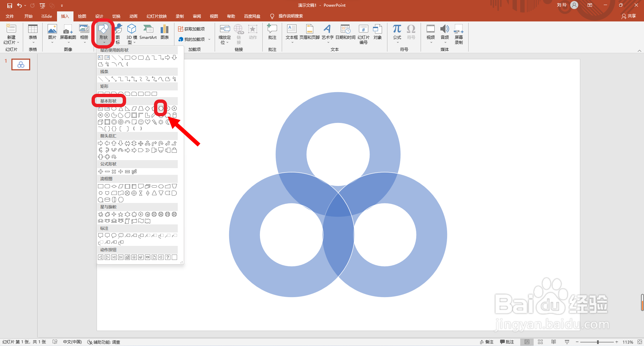The width and height of the screenshot is (644, 346).
Task: Click the zoom out minus button
Action: click(x=577, y=342)
